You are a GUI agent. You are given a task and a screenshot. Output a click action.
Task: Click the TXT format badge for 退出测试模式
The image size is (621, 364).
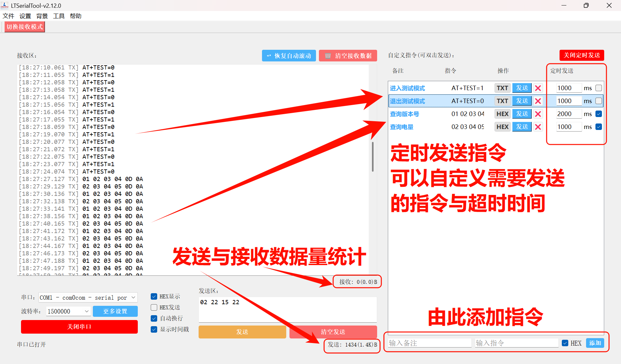[502, 101]
